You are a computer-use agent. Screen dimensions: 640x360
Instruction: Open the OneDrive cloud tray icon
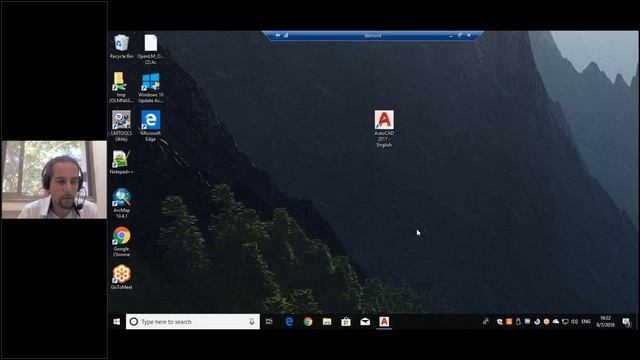point(556,322)
